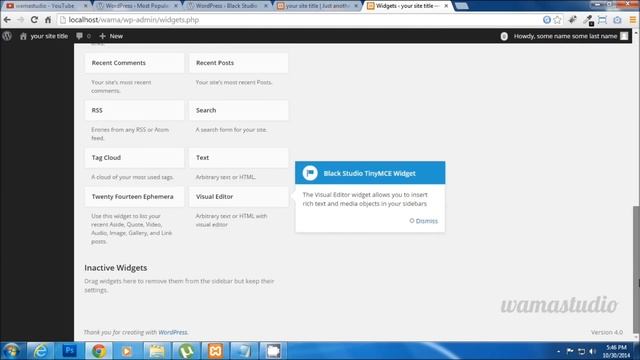The width and height of the screenshot is (640, 360).
Task: Click the Version 4.0 footer text
Action: pos(607,332)
